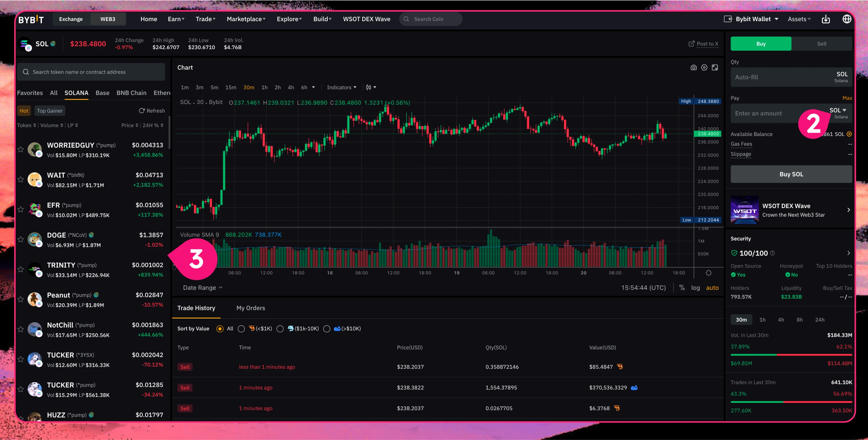Favorite the WORRIEDGUY token star

click(20, 149)
